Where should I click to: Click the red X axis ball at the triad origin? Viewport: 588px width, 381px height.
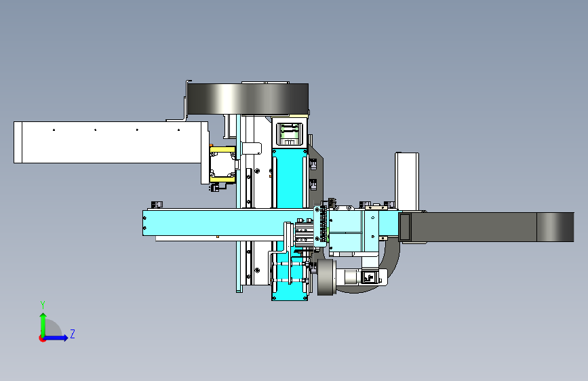click(x=42, y=338)
